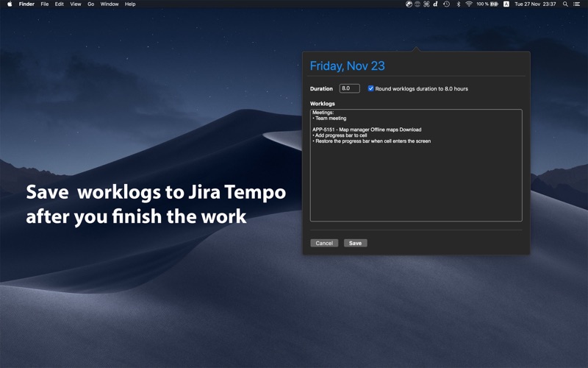The width and height of the screenshot is (588, 368).
Task: Click the date and time clock
Action: pyautogui.click(x=535, y=4)
